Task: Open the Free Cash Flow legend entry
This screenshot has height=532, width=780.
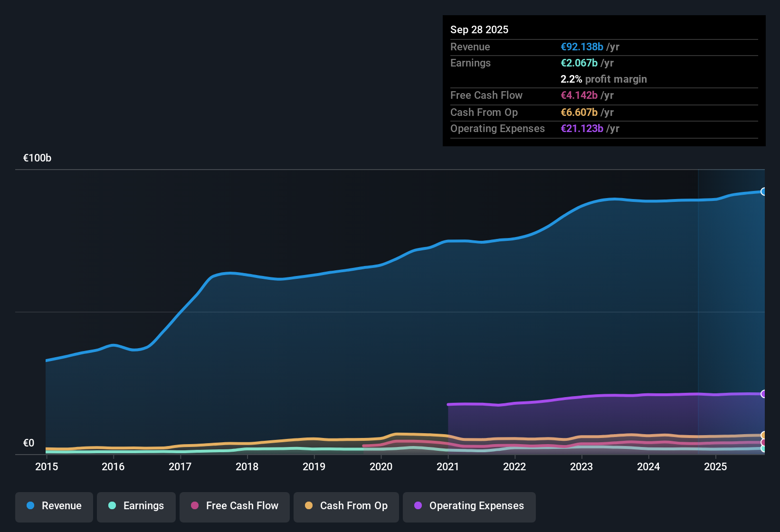Action: [234, 506]
